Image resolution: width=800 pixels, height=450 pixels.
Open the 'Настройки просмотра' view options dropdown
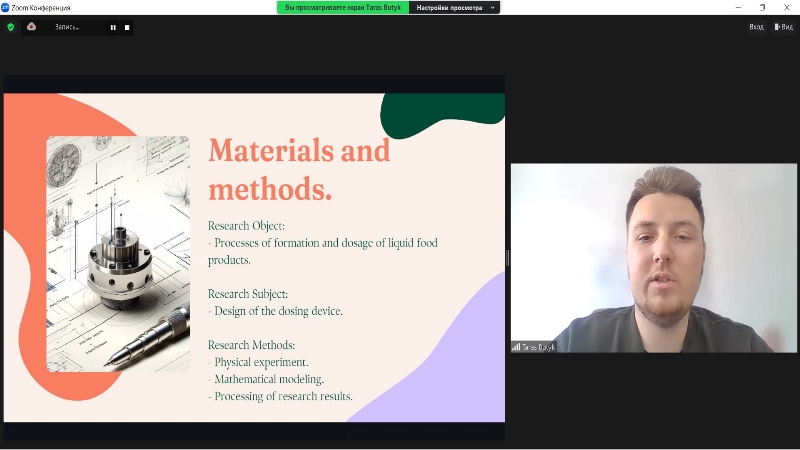coord(454,8)
